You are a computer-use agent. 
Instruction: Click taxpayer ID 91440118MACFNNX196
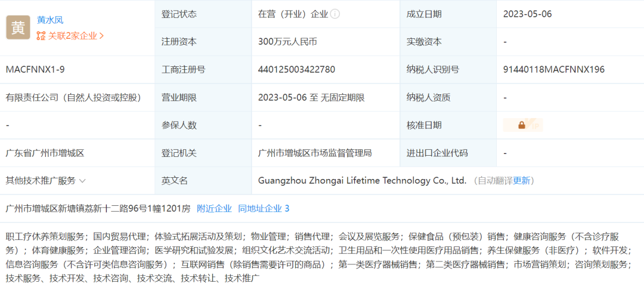point(553,70)
